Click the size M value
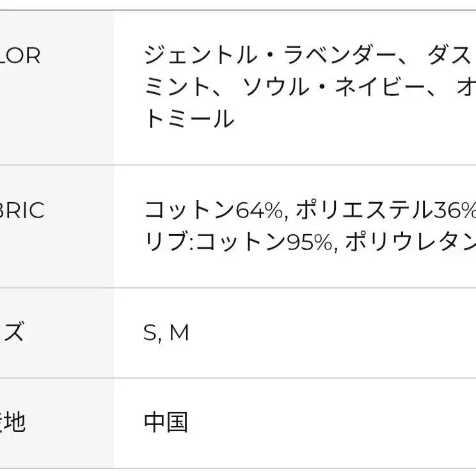 coord(179,333)
